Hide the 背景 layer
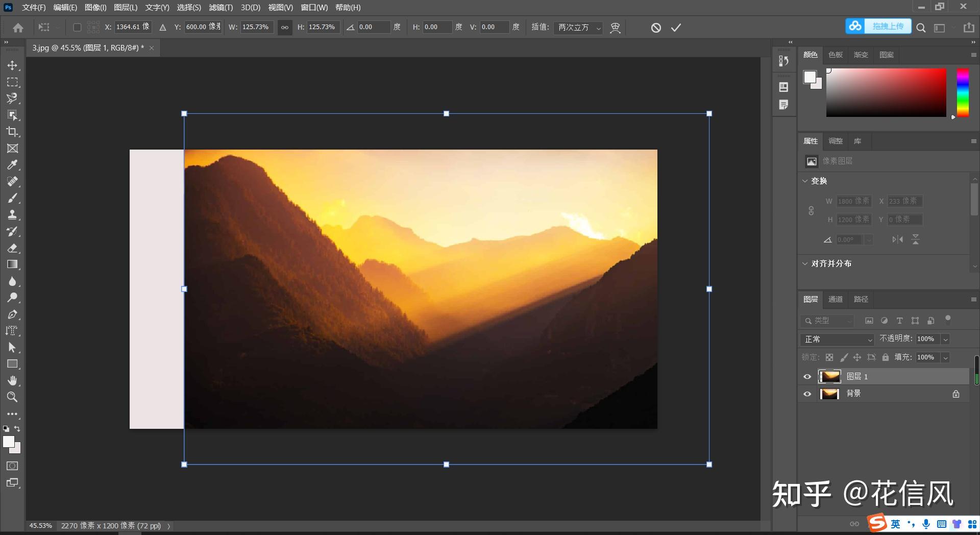Viewport: 980px width, 535px height. click(x=807, y=394)
